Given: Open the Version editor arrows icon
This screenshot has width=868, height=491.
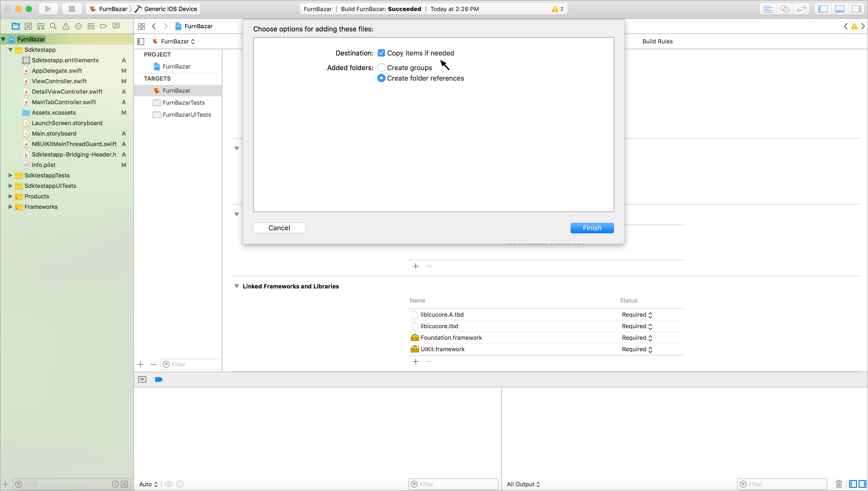Looking at the screenshot, I should click(801, 9).
